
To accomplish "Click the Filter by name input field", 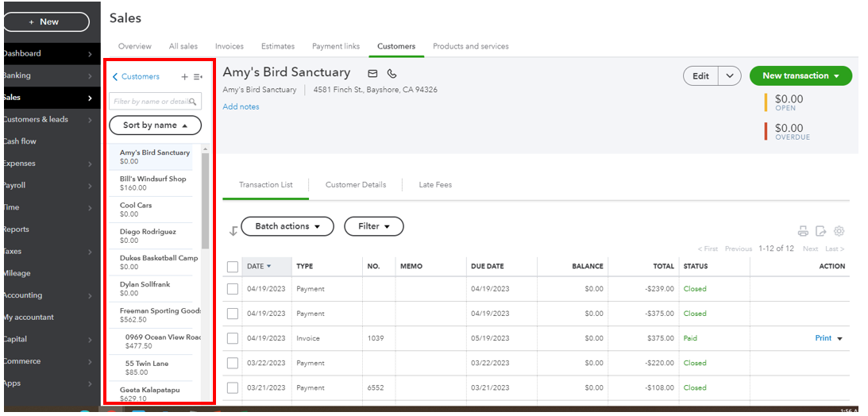I will tap(149, 102).
